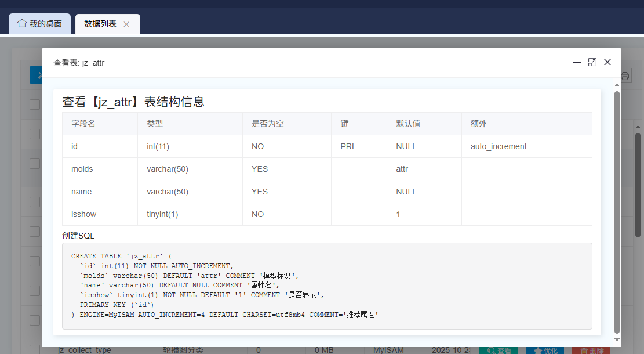This screenshot has width=644, height=354.
Task: Close the jz_attr table structure dialog
Action: [x=607, y=63]
